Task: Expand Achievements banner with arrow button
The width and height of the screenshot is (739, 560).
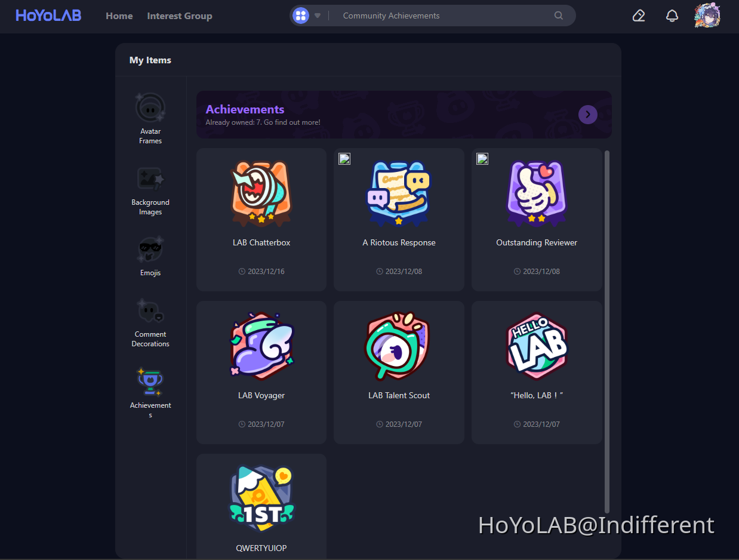Action: tap(588, 114)
